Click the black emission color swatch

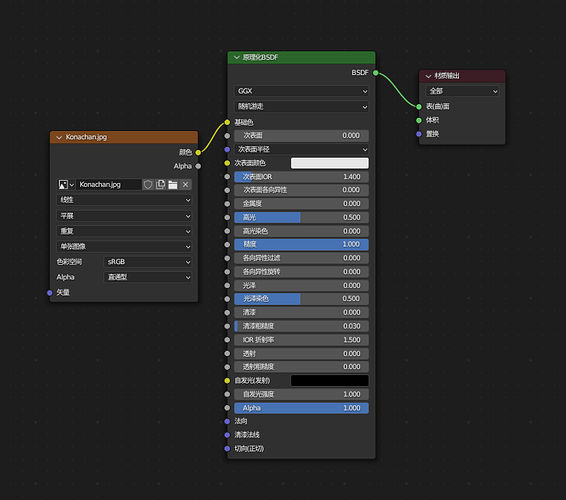[x=330, y=381]
